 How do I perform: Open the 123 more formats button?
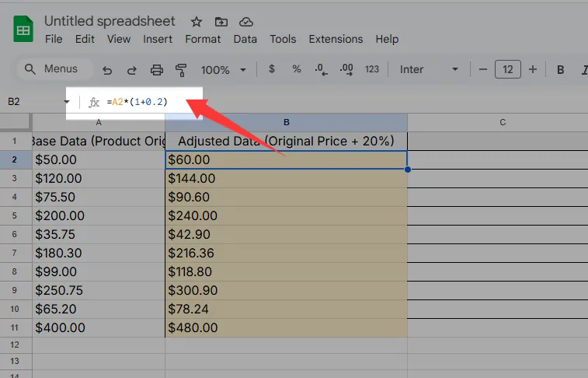click(372, 69)
